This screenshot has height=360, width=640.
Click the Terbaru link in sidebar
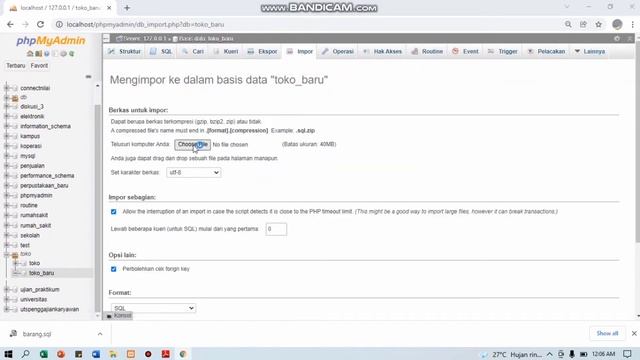point(16,65)
